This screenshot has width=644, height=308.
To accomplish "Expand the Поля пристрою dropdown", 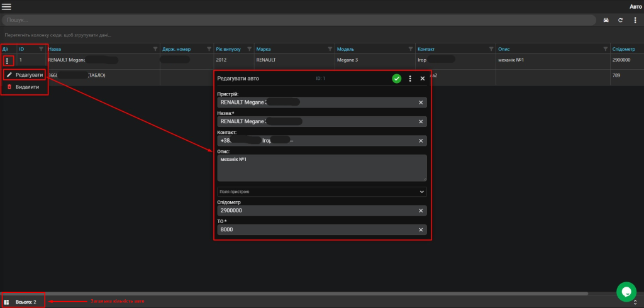I will click(x=322, y=192).
